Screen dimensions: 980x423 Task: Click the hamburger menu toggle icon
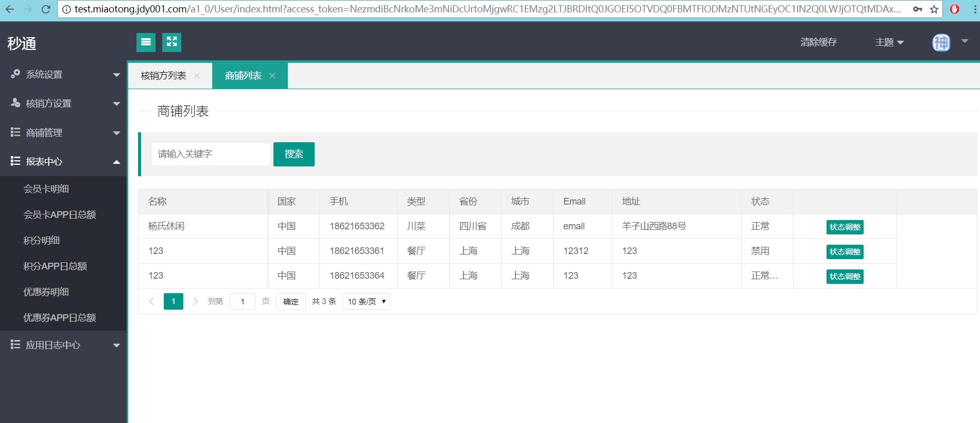click(146, 42)
